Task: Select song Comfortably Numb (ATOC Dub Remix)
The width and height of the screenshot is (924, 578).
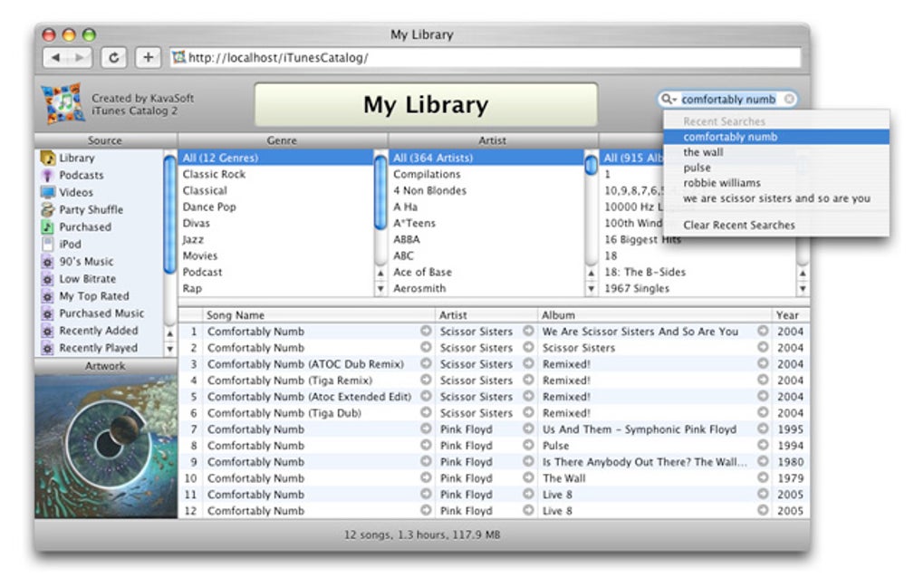Action: pos(305,364)
